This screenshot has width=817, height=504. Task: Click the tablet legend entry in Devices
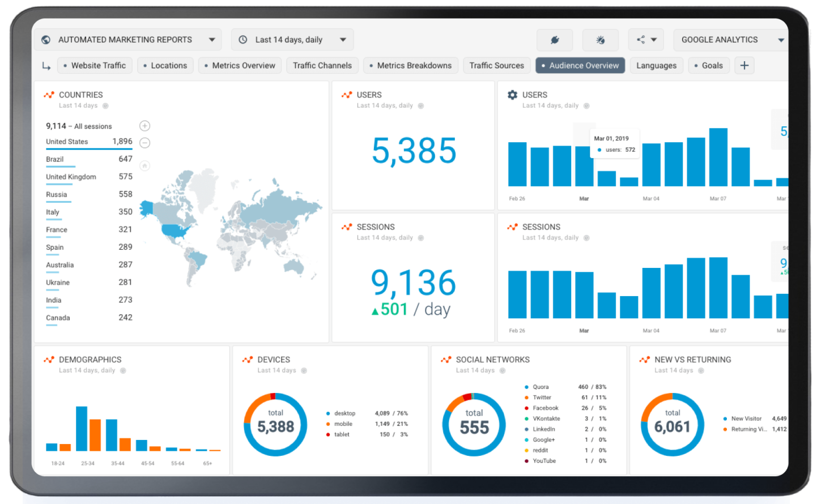367,435
